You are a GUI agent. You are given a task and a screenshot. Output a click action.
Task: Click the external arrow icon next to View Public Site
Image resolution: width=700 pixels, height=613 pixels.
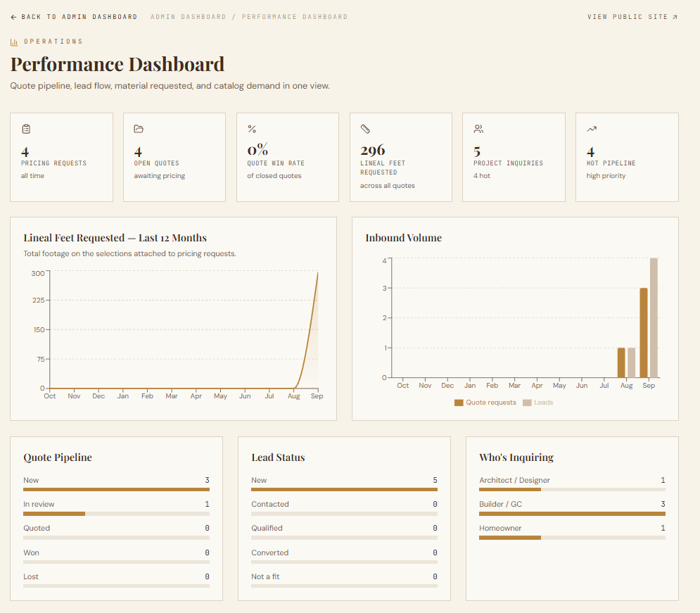675,17
